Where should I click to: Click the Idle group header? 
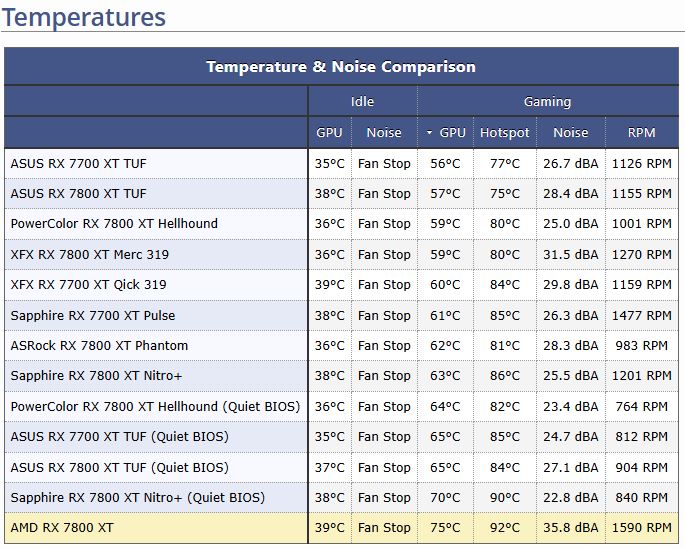click(x=362, y=101)
